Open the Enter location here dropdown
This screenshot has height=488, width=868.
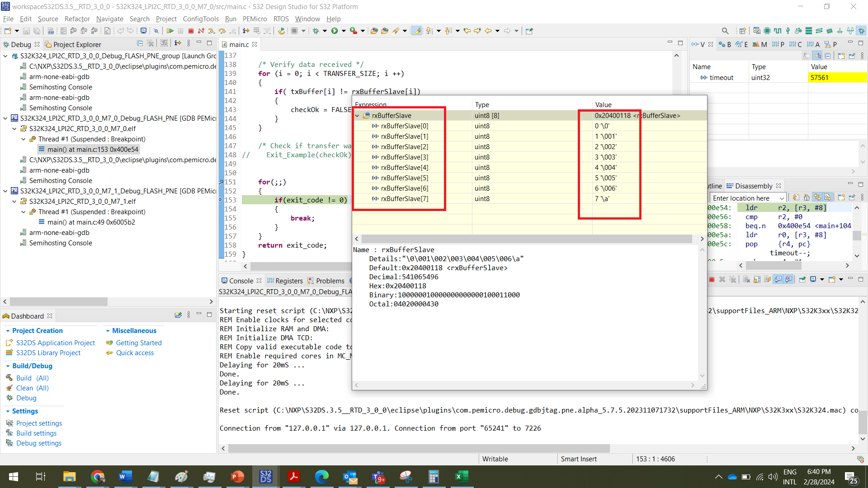782,198
